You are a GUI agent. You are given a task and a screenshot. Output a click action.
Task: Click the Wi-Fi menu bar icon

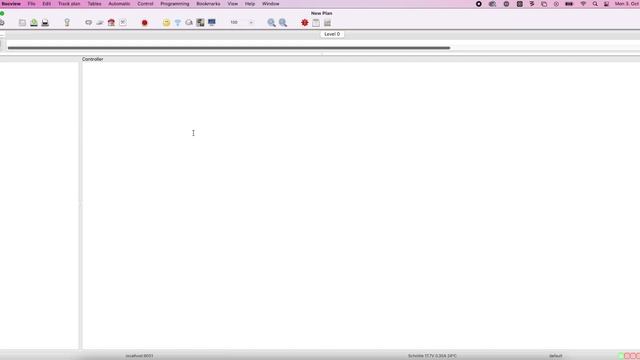point(583,4)
